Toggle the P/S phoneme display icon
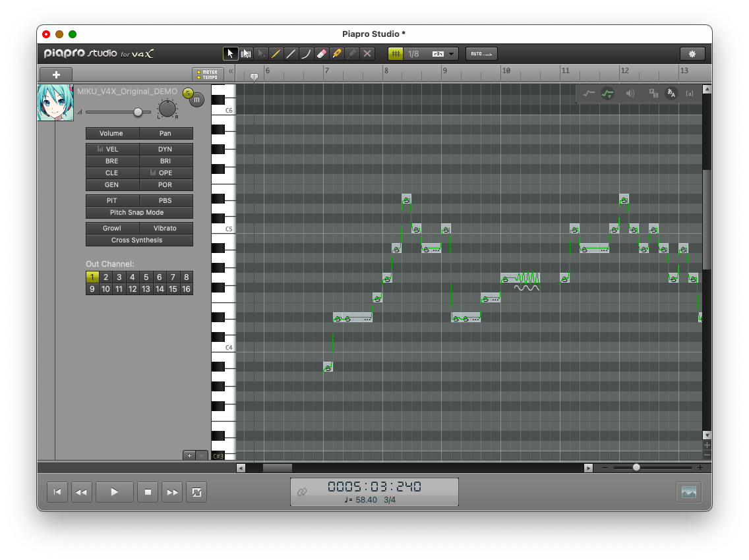This screenshot has width=749, height=560. (x=653, y=94)
